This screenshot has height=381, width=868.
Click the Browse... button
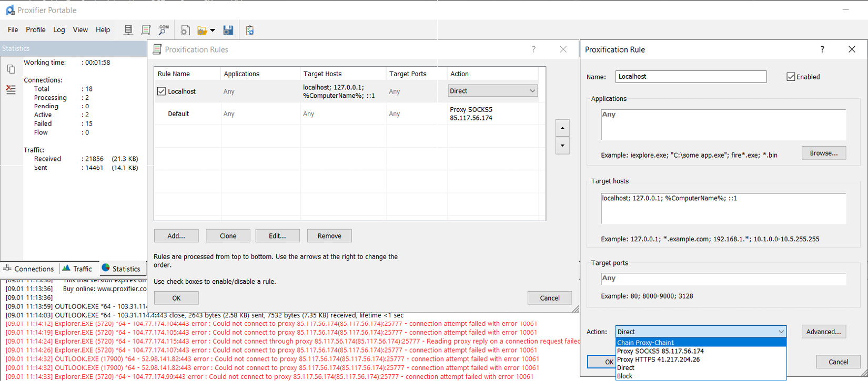pyautogui.click(x=824, y=153)
